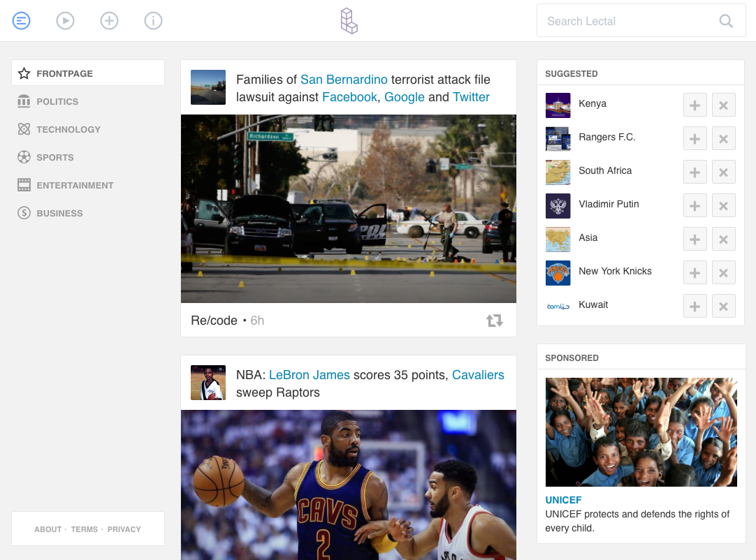Click the Sports ball icon
Viewport: 756px width, 560px height.
[24, 157]
